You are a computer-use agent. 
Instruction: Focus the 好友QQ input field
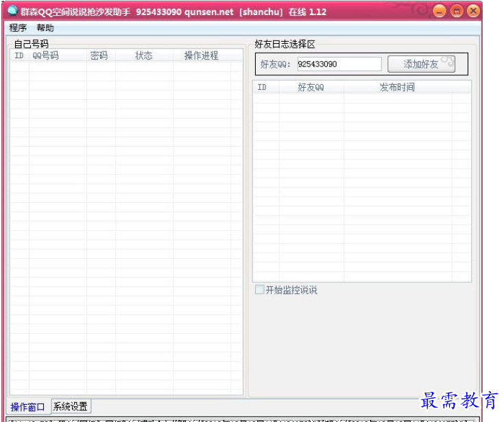coord(339,64)
